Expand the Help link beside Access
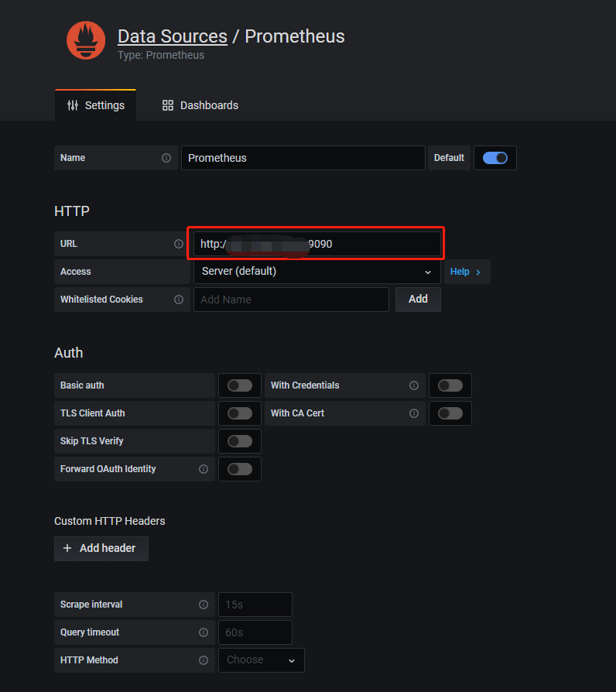The height and width of the screenshot is (692, 616). (466, 272)
